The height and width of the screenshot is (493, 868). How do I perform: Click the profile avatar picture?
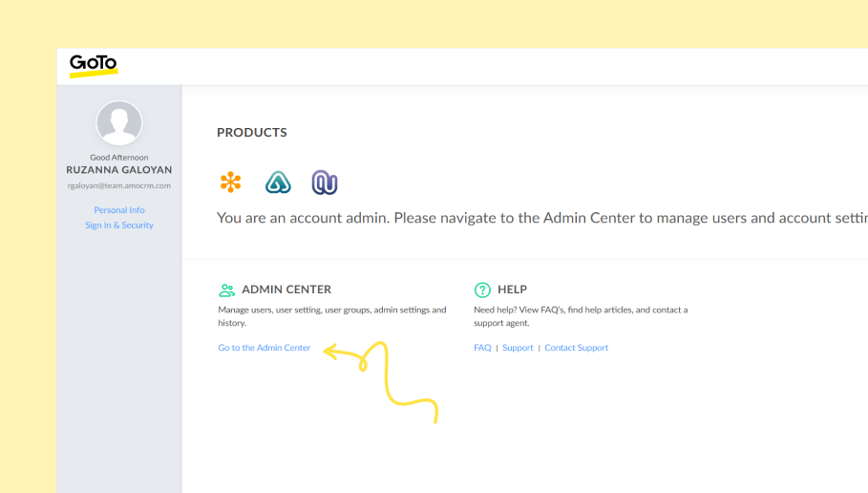(x=119, y=123)
